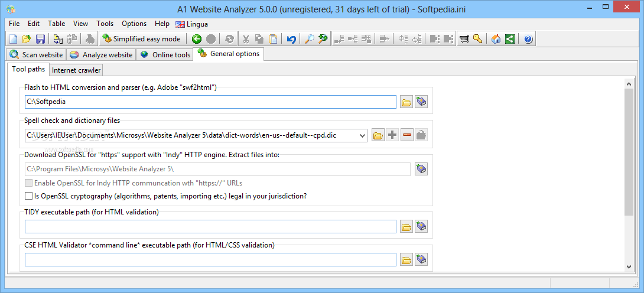Switch to the Online tools tab

coord(166,54)
